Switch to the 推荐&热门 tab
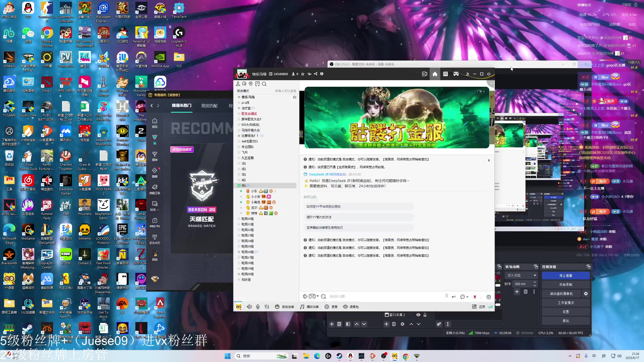 182,106
